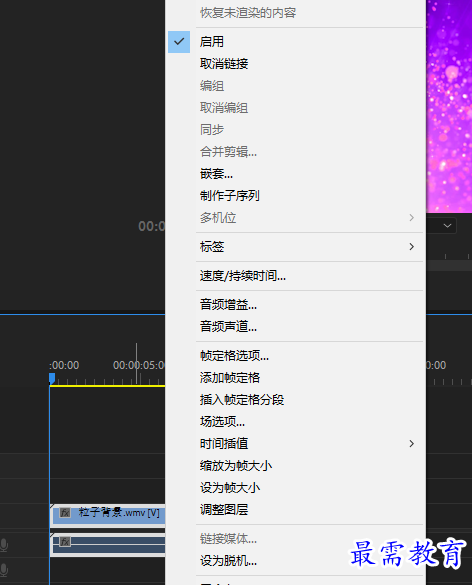The image size is (472, 585).
Task: Open 速度/持续时间... dialog
Action: (x=295, y=276)
